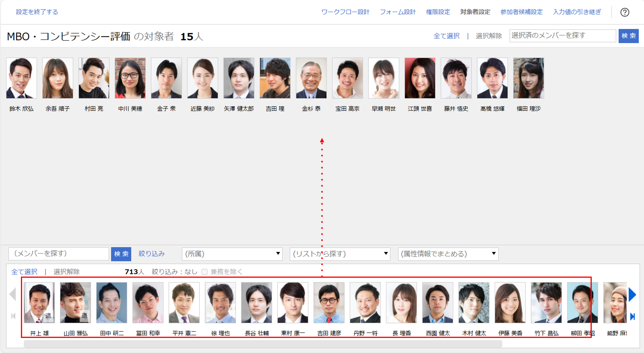The image size is (644, 353).
Task: Focus the メンバーを探す search field
Action: (59, 253)
